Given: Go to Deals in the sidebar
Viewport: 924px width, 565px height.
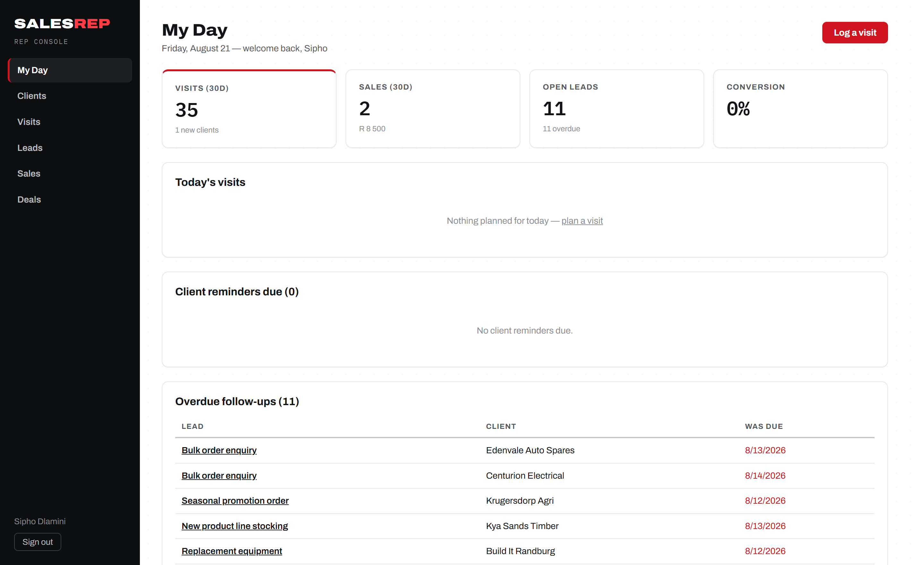Looking at the screenshot, I should (x=70, y=200).
